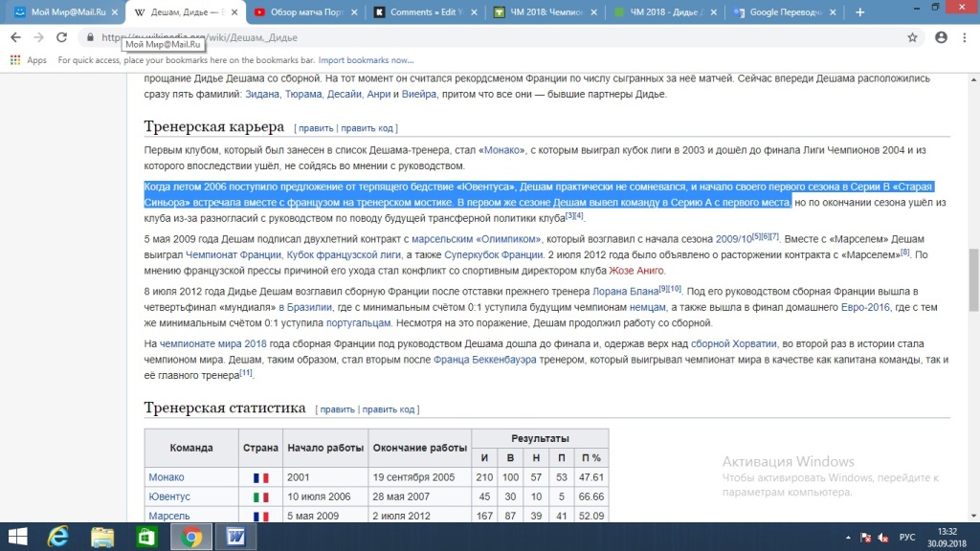
Task: Open Виейра link
Action: coord(419,95)
